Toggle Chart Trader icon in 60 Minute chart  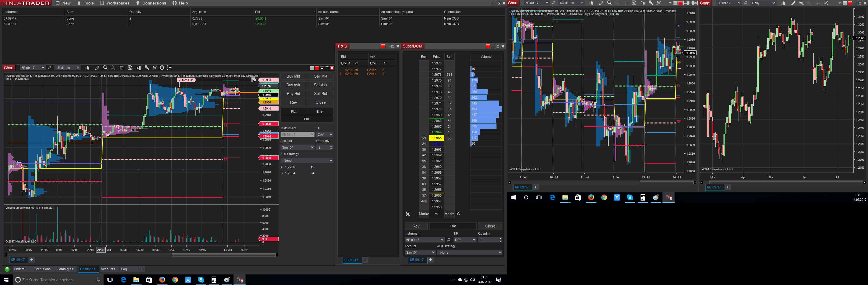click(x=643, y=3)
